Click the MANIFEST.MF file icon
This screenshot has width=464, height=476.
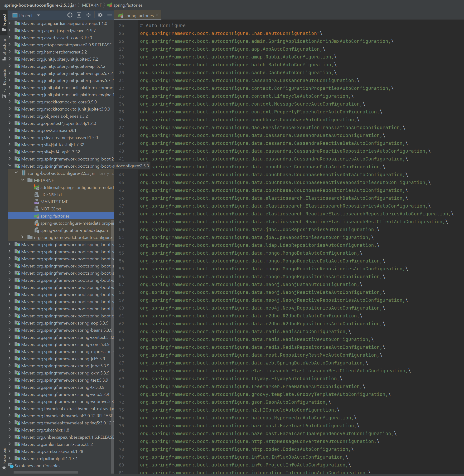pyautogui.click(x=37, y=202)
